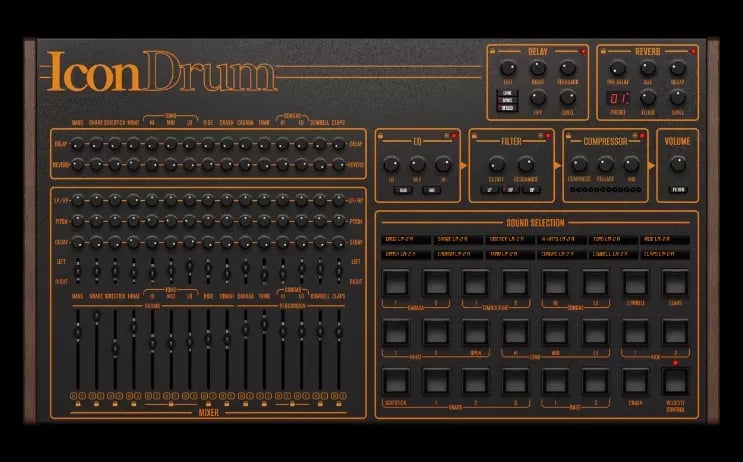Click the lock icon in the Filter panel
The image size is (743, 462).
click(474, 136)
